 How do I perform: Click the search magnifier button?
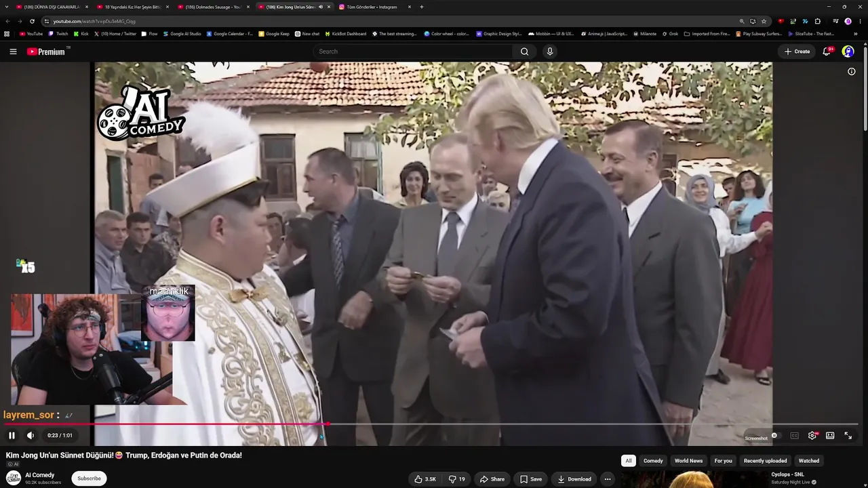(x=524, y=52)
